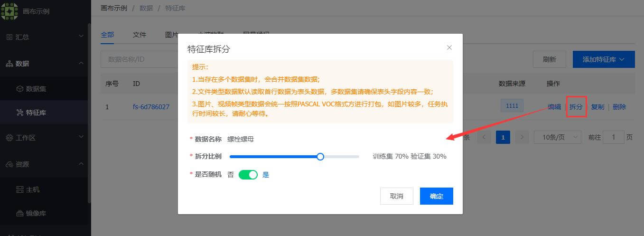This screenshot has height=236, width=644.
Task: Click the 序号 column header
Action: tap(112, 84)
